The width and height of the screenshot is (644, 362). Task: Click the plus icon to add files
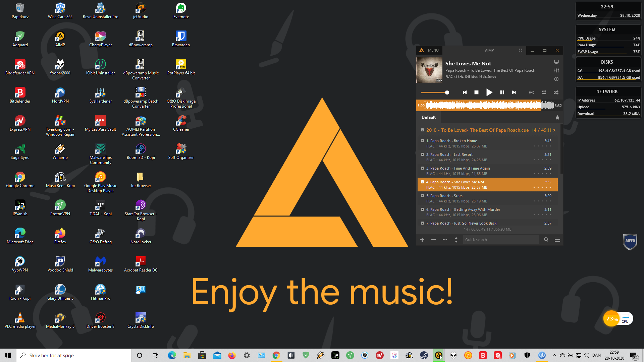click(422, 240)
